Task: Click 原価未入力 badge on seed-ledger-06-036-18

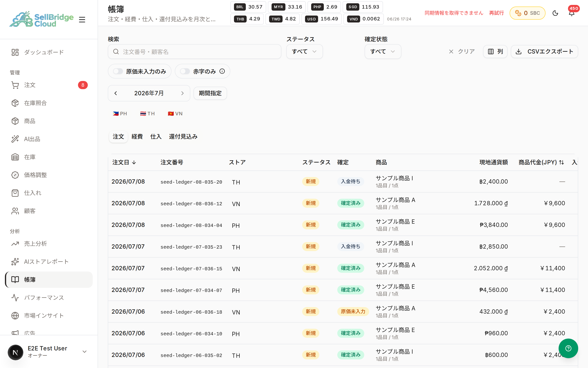Action: [x=353, y=312]
